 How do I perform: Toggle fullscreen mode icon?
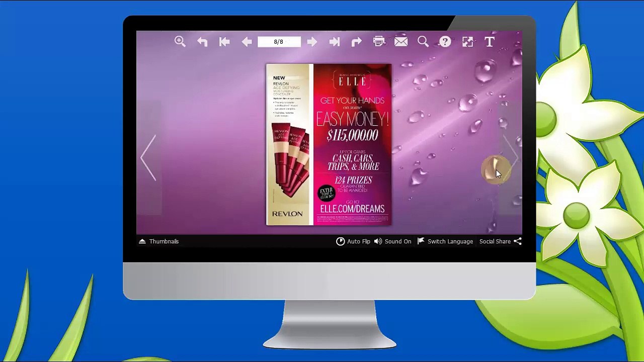[467, 42]
